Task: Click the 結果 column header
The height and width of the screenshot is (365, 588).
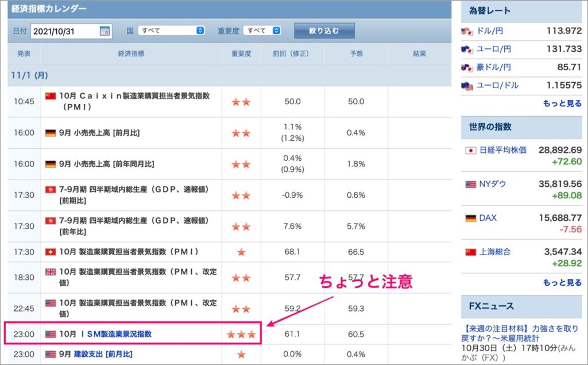Action: point(420,53)
